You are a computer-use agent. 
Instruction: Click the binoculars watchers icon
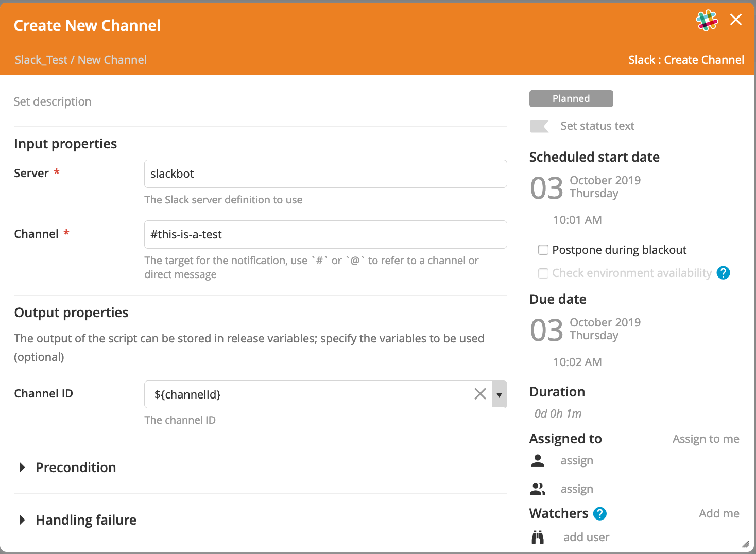coord(538,537)
